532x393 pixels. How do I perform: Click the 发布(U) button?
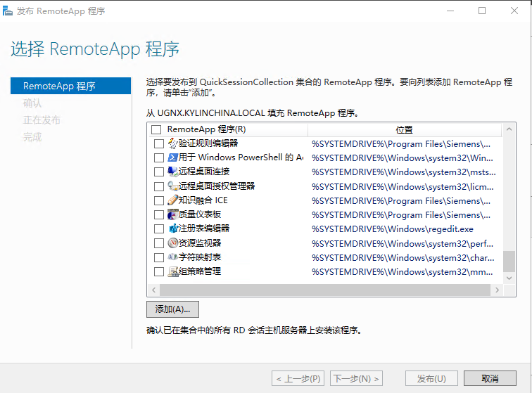pyautogui.click(x=431, y=378)
